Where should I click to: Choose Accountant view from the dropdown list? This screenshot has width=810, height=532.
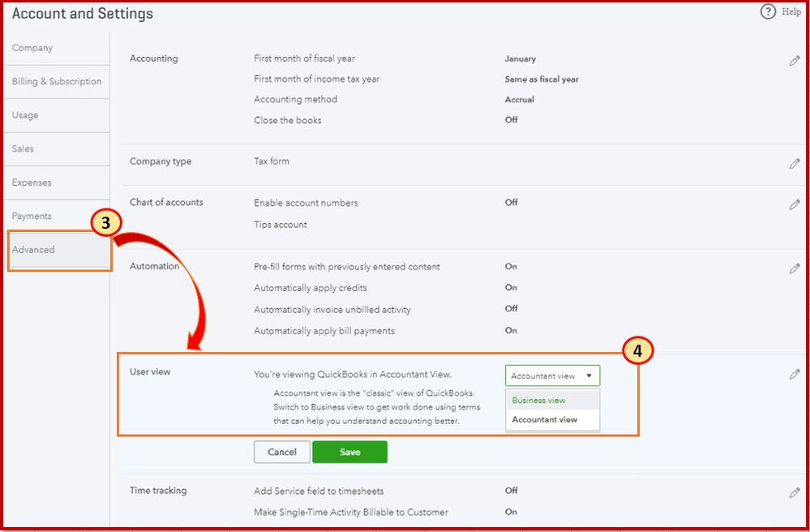coord(552,420)
